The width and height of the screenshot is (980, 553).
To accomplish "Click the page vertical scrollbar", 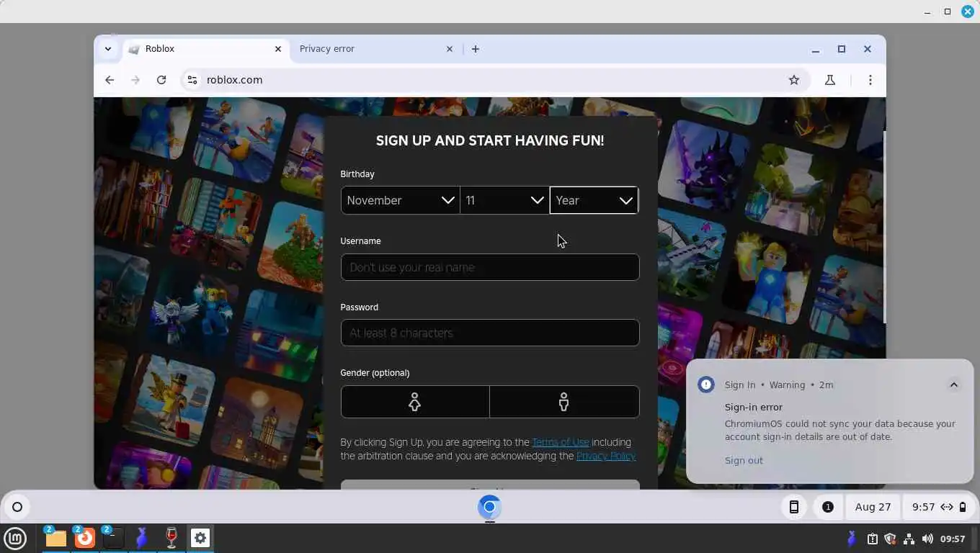I will [x=883, y=227].
